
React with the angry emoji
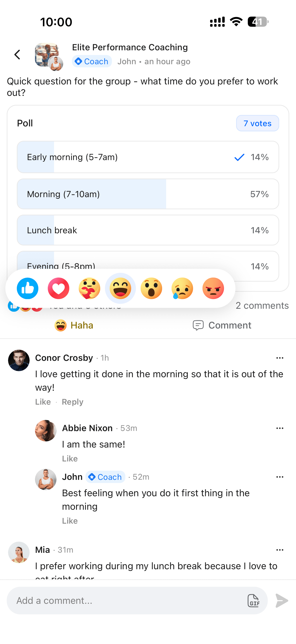[213, 288]
